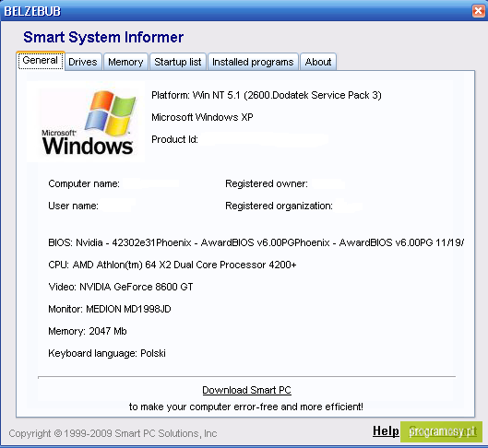
Task: Select the CPU AMD Athlon line
Action: 173,265
